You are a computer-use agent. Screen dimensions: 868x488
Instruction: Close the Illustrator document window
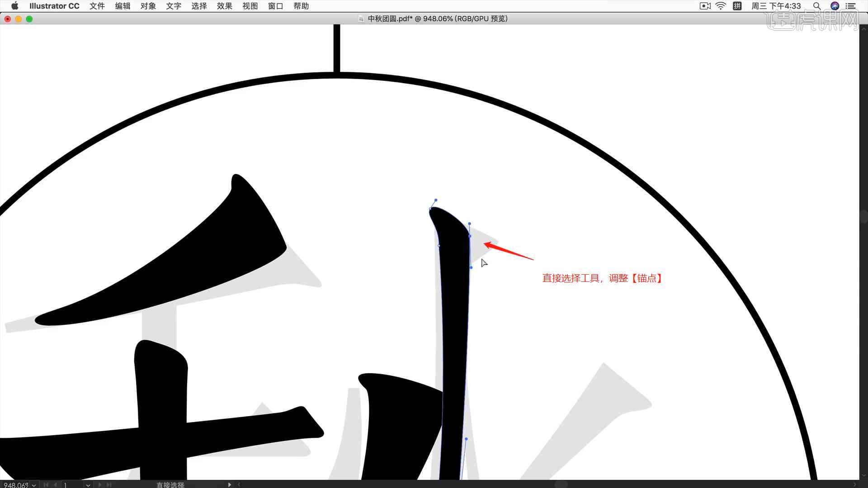(8, 19)
